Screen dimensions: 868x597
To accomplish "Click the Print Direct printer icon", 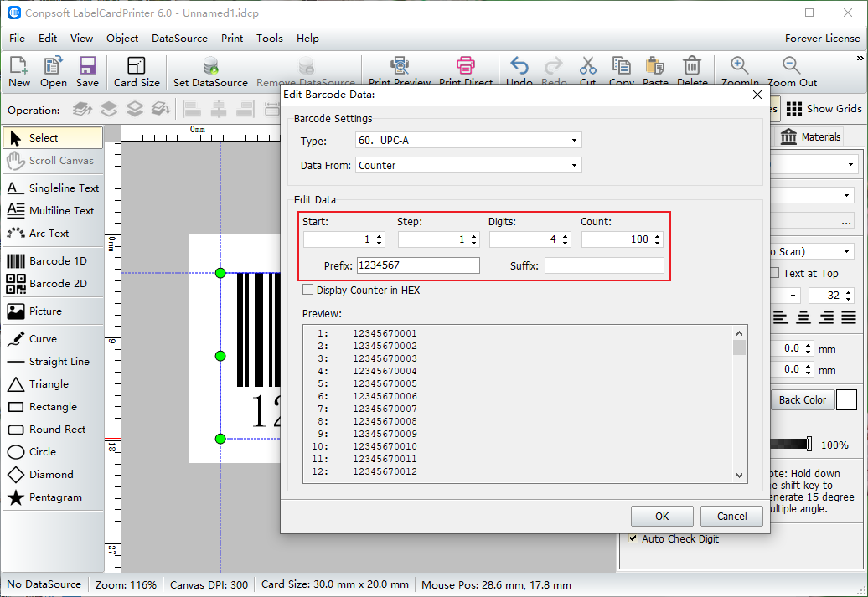I will click(466, 65).
